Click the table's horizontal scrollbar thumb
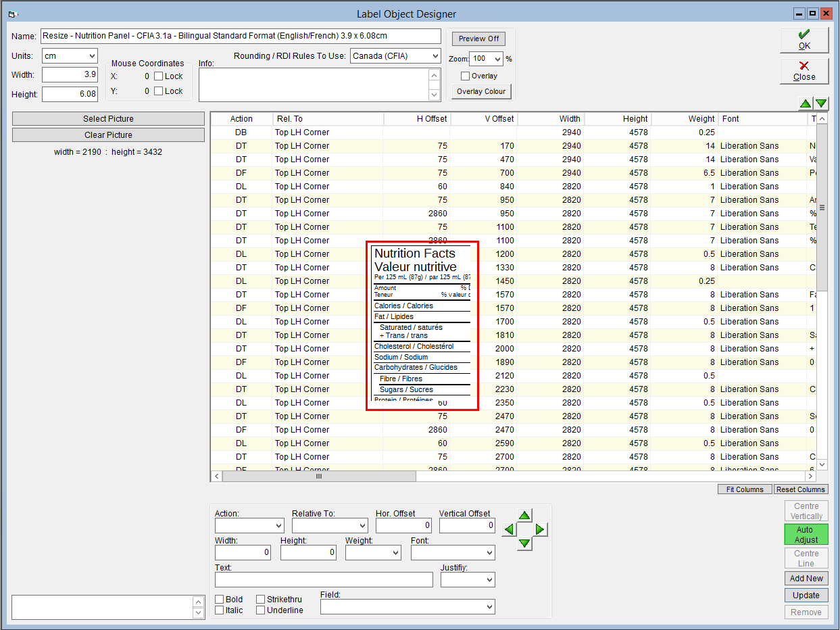Screen dimensions: 840x630 tap(319, 477)
